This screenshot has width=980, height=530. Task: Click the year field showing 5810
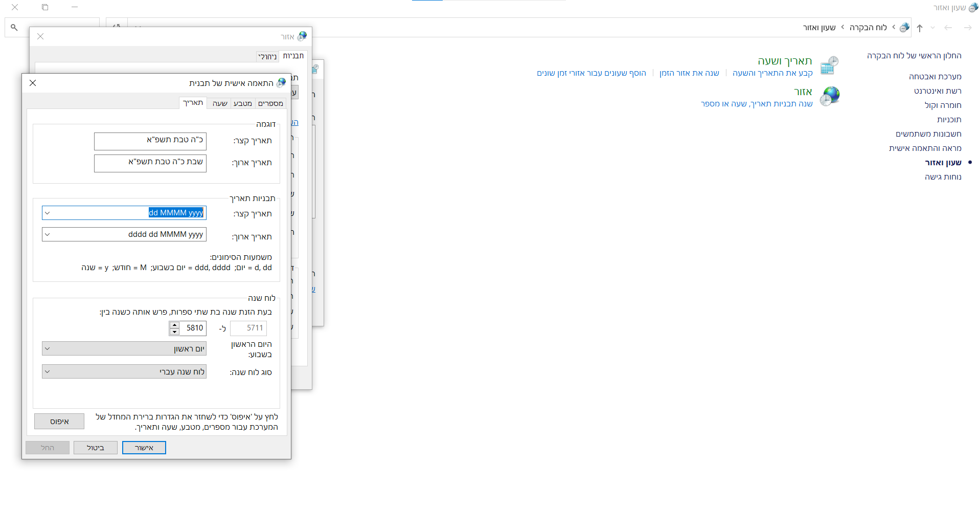193,328
